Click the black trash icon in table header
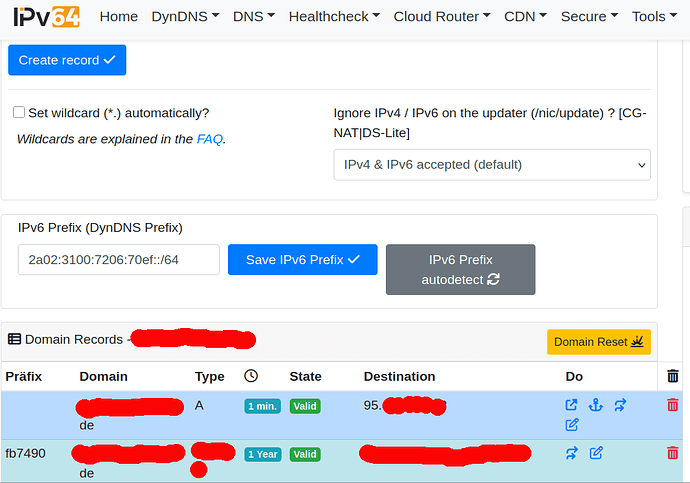690x483 pixels. pos(672,376)
